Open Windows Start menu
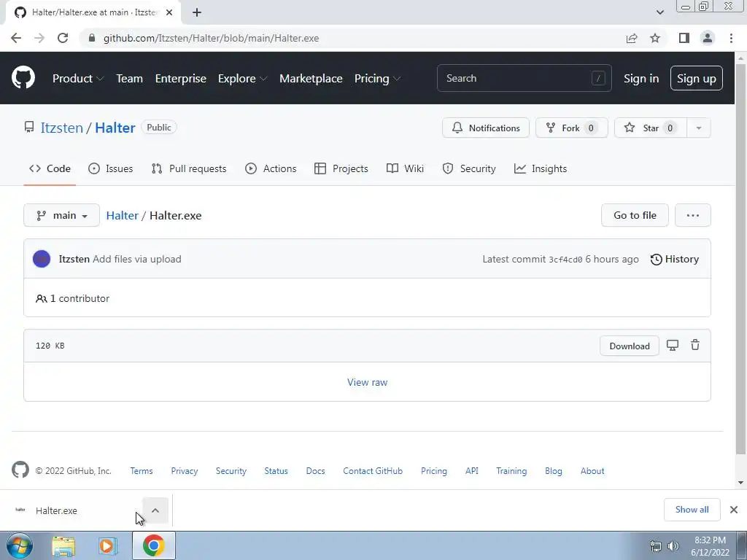 (x=20, y=545)
